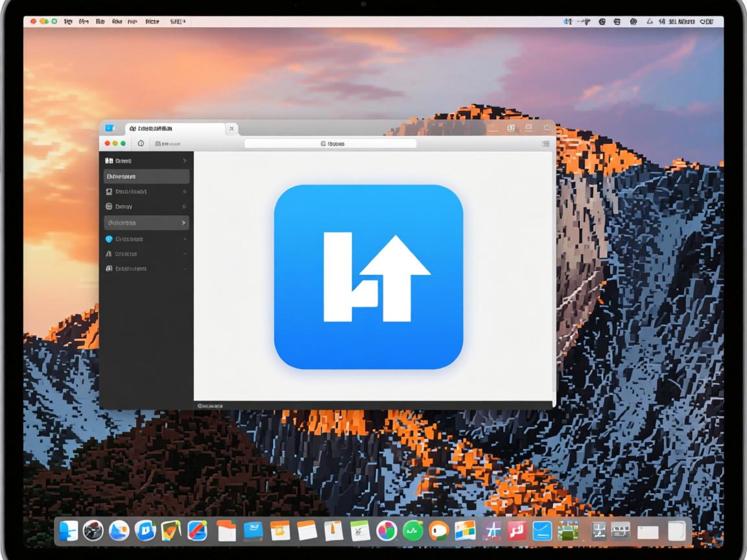
Task: Launch the green round app in Dock
Action: (412, 531)
